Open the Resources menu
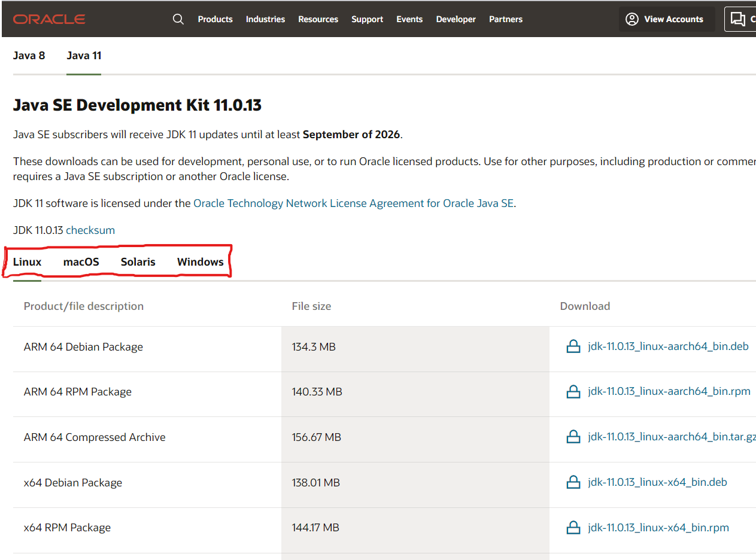The height and width of the screenshot is (560, 756). 318,19
